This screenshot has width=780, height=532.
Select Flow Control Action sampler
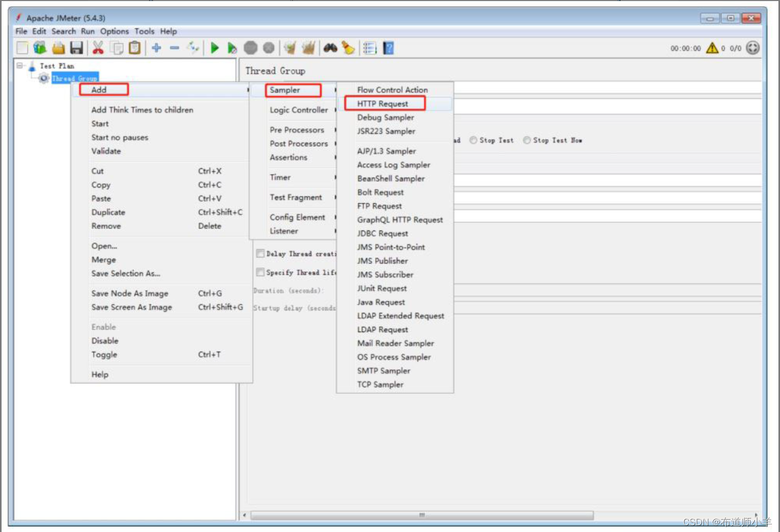(x=393, y=90)
